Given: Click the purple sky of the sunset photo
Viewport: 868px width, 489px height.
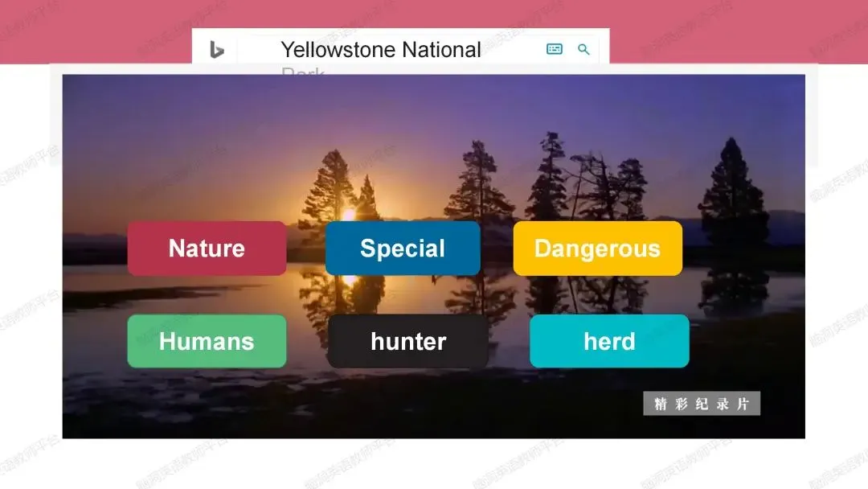Looking at the screenshot, I should point(432,105).
